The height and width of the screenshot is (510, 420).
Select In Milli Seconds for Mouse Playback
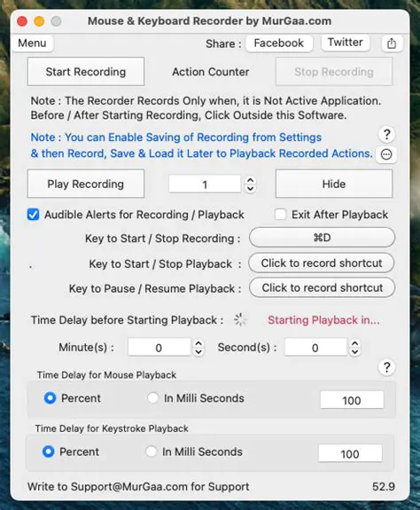pyautogui.click(x=152, y=397)
